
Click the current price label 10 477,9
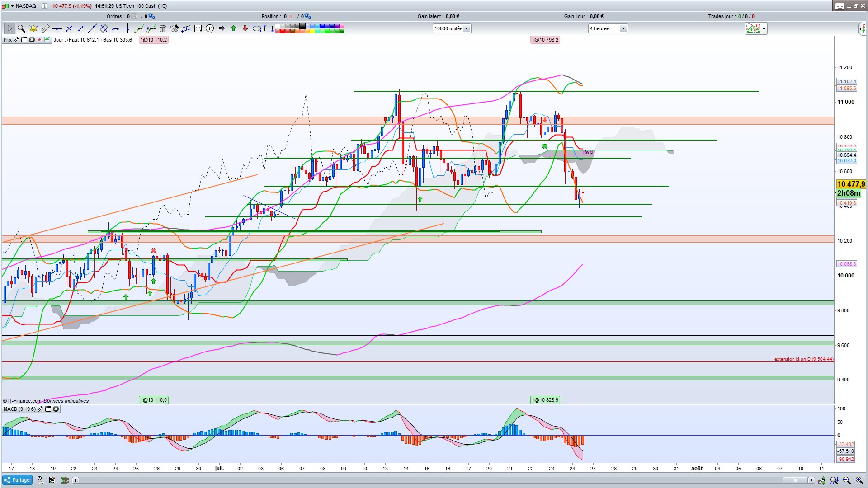851,184
